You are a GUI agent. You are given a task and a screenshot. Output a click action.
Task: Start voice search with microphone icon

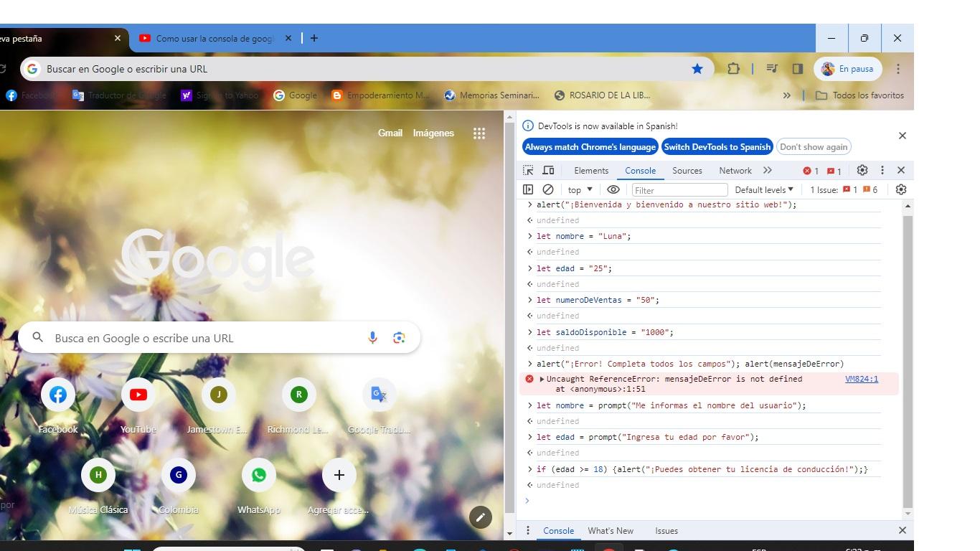tap(372, 338)
